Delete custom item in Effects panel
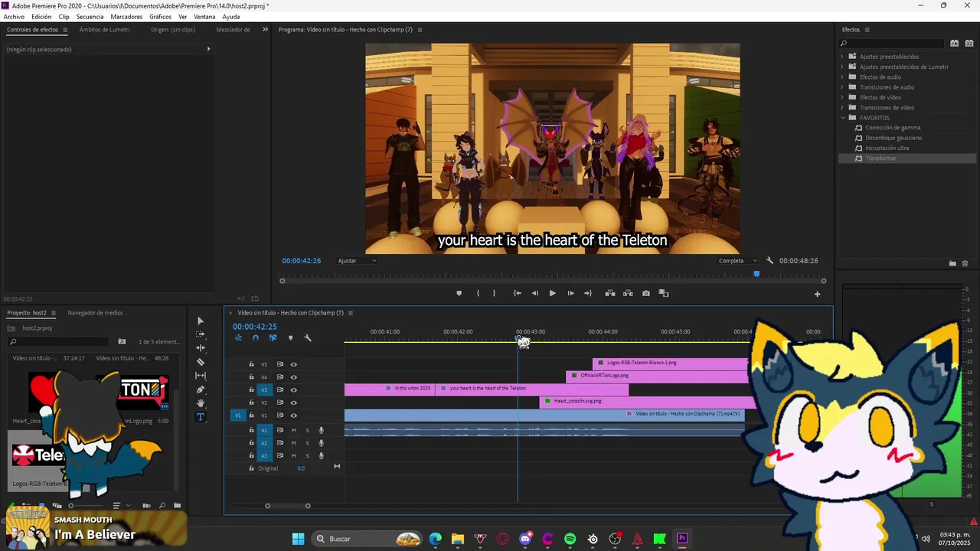 click(965, 263)
